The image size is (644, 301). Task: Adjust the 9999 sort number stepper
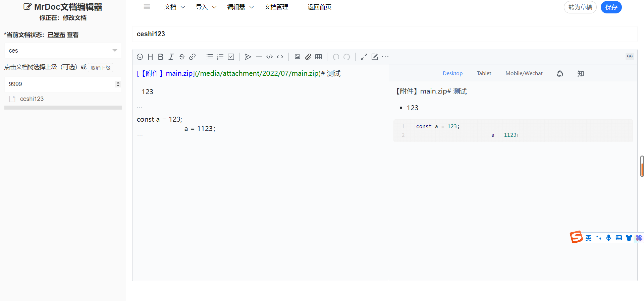[118, 84]
